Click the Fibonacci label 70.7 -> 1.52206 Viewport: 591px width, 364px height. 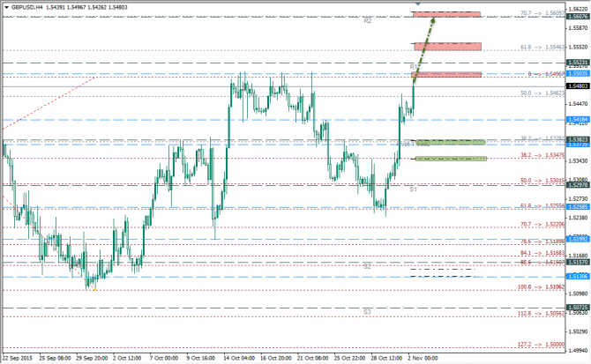point(542,225)
